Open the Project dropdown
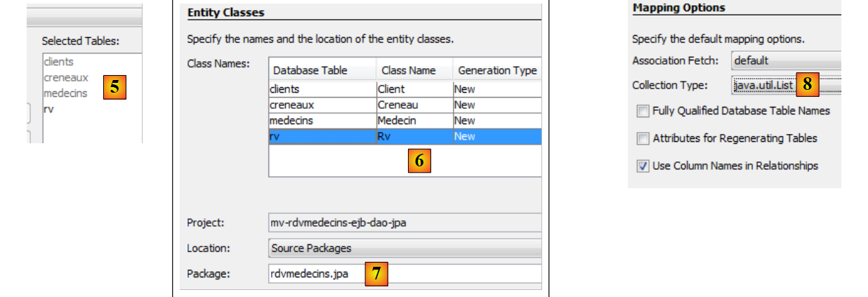The height and width of the screenshot is (297, 868). tap(405, 223)
